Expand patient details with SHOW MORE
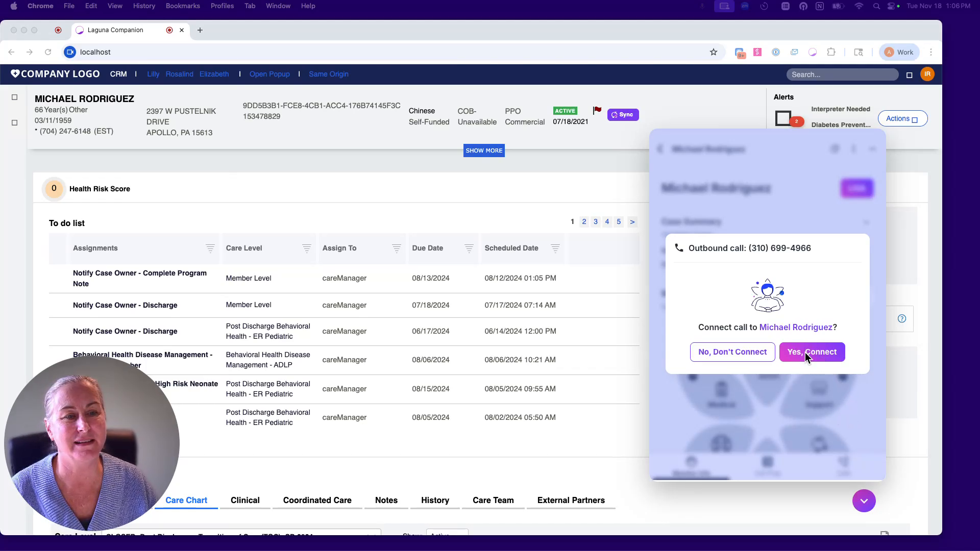The width and height of the screenshot is (980, 551). [483, 150]
